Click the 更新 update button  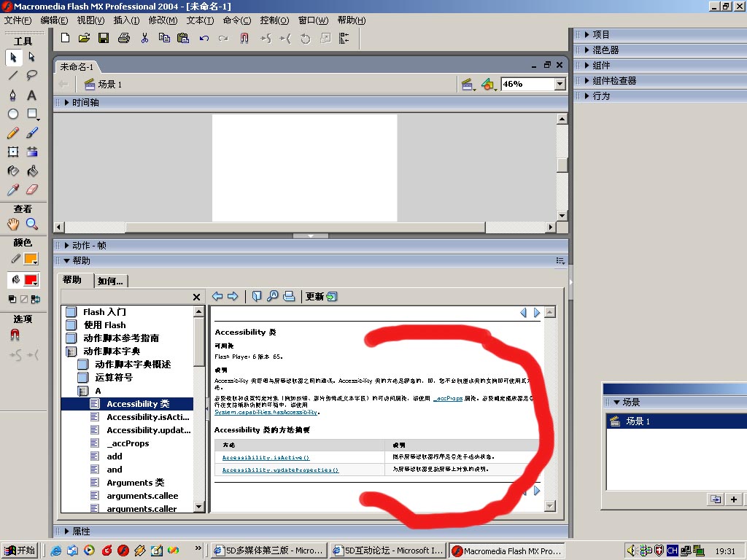pyautogui.click(x=321, y=297)
